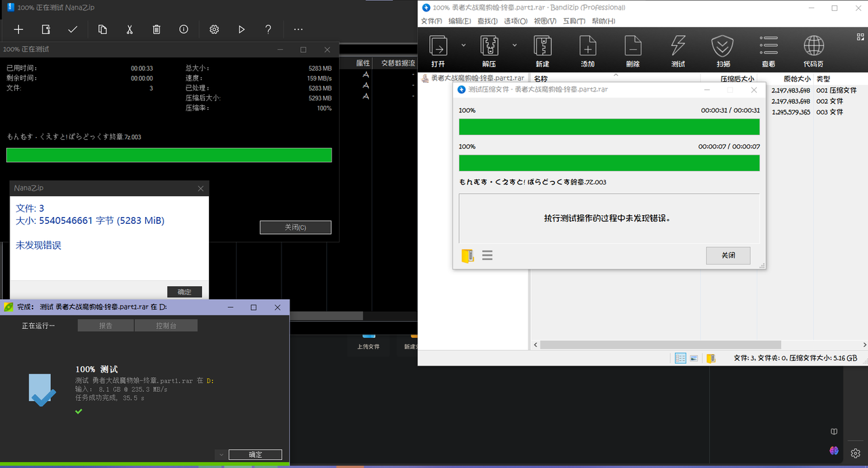Click the yellow archive icon in Bandizip status bar

[711, 358]
